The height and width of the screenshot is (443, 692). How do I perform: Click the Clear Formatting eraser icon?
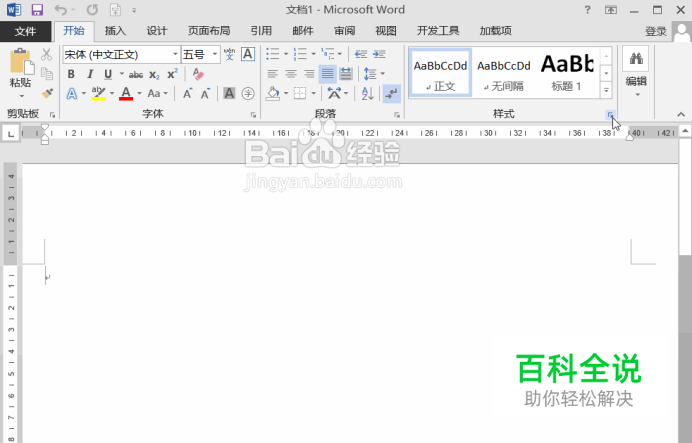tap(198, 74)
